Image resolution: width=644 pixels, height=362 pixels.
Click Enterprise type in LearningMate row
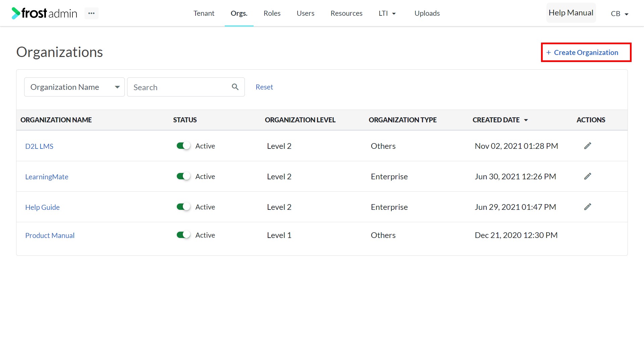389,177
